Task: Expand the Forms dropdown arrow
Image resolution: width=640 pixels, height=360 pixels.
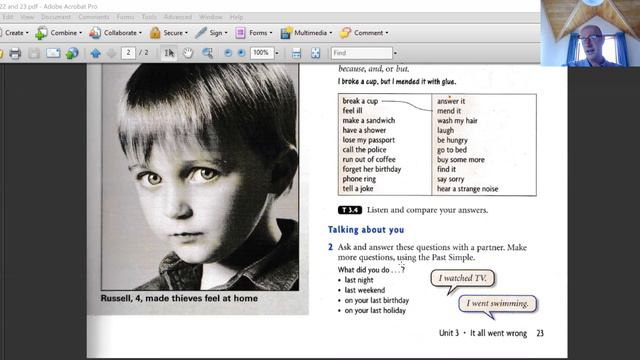Action: pyautogui.click(x=271, y=33)
